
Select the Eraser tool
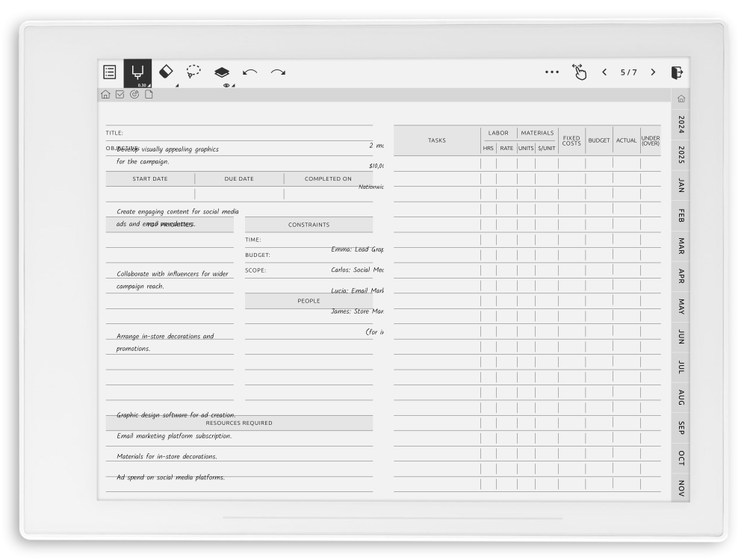(x=166, y=71)
